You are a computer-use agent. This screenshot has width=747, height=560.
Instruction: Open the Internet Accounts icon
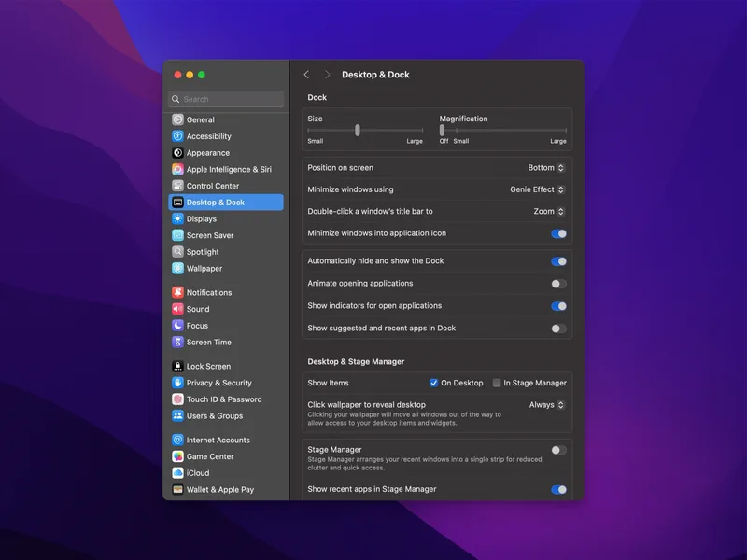pyautogui.click(x=177, y=440)
